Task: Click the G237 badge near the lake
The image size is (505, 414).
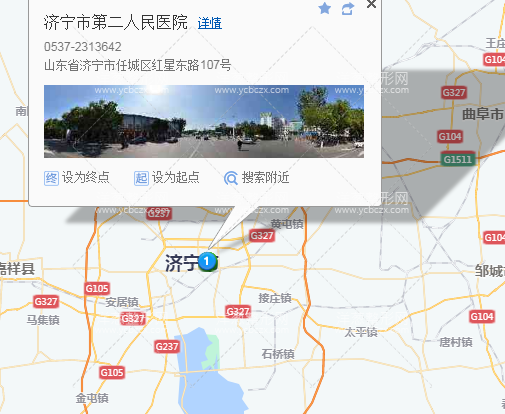Action: [x=167, y=347]
